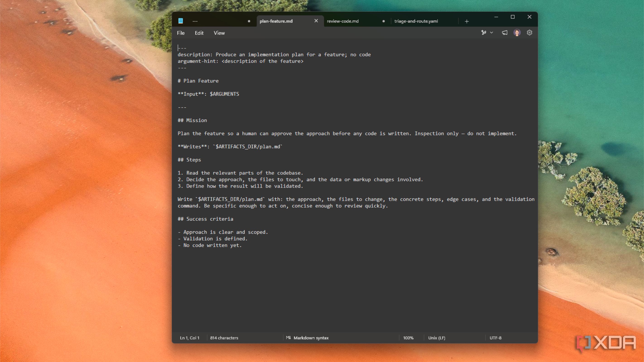Screen dimensions: 644x362
Task: Click the '**Input**: $ARGUMENTS' line
Action: pyautogui.click(x=208, y=94)
